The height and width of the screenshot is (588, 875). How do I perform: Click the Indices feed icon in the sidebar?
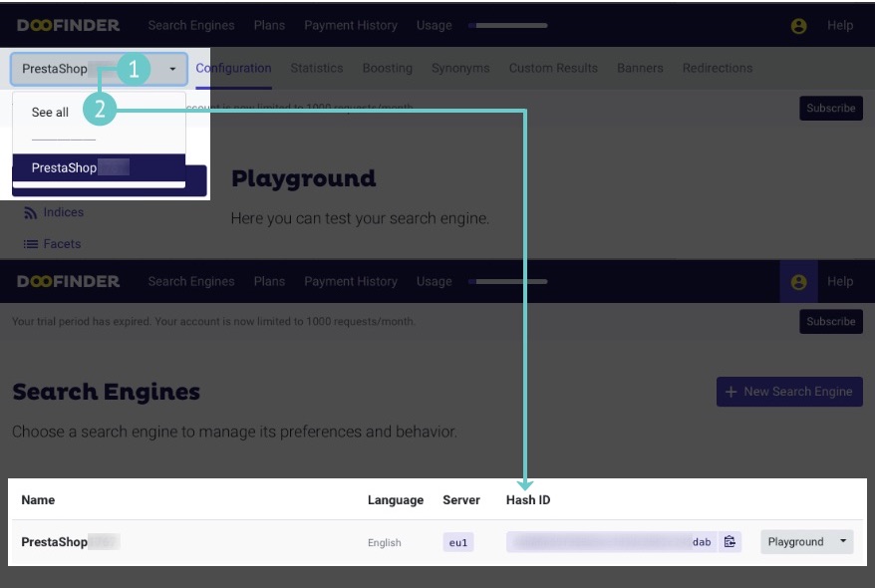tap(30, 212)
